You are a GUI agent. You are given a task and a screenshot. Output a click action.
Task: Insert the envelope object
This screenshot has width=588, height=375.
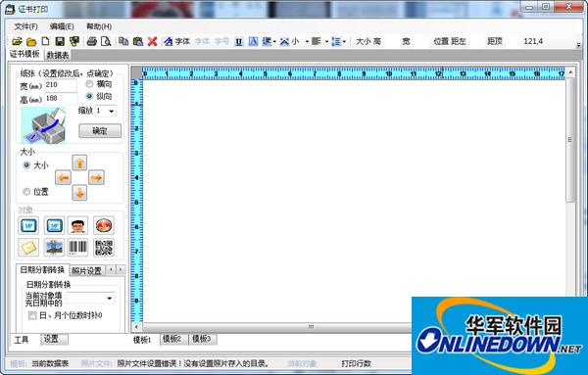[28, 248]
